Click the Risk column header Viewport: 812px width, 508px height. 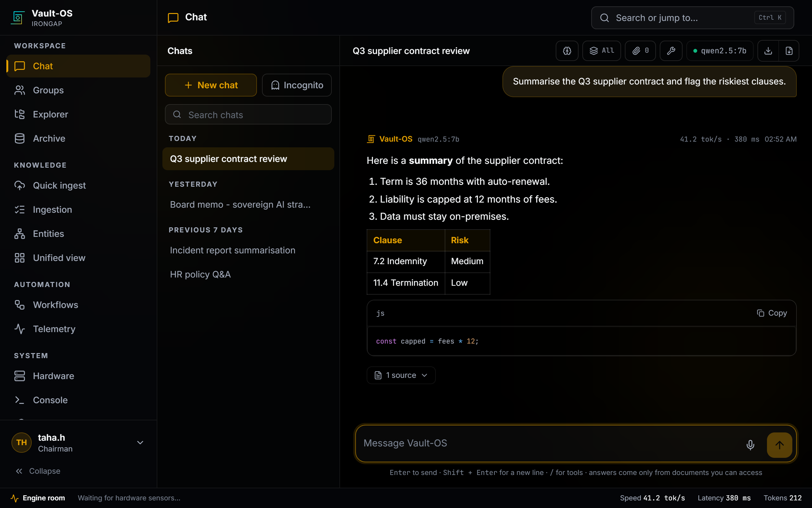pyautogui.click(x=468, y=240)
